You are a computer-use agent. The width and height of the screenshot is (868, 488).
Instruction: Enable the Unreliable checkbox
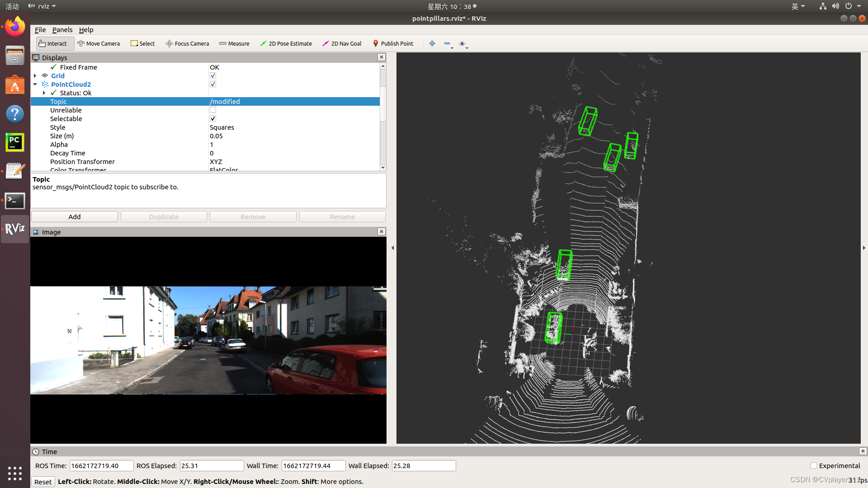(213, 110)
